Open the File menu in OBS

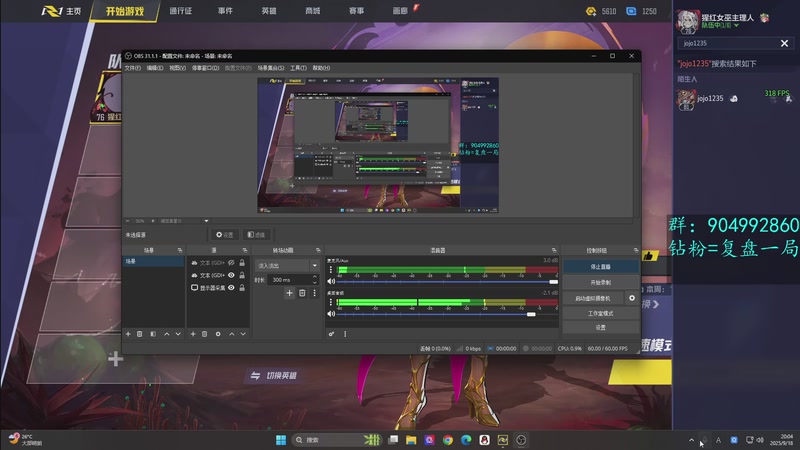[x=133, y=68]
